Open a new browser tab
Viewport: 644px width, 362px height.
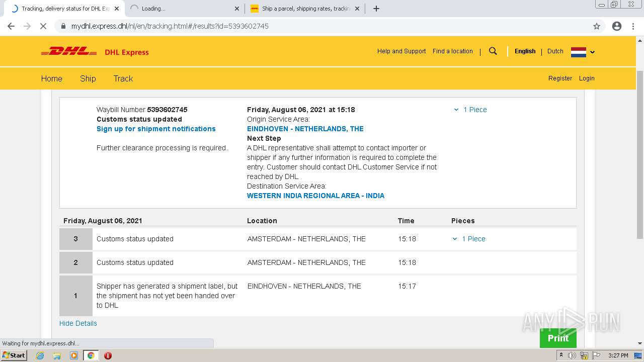pyautogui.click(x=376, y=9)
